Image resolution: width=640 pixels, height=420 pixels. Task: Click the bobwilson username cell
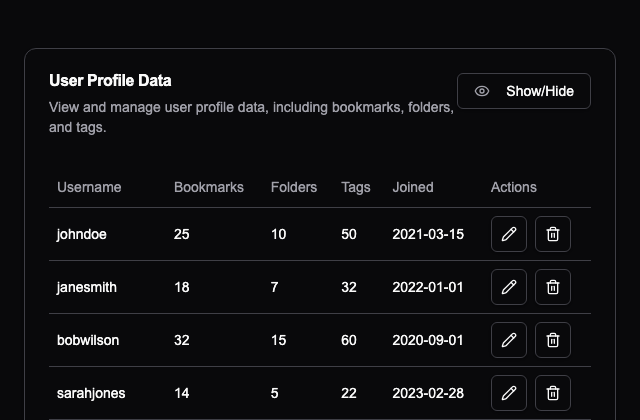[x=88, y=340]
